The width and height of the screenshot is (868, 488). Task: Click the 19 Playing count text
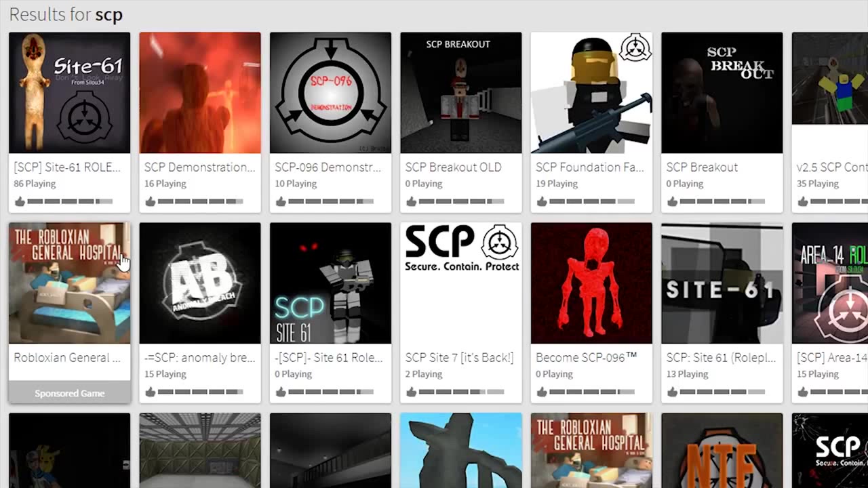tap(557, 184)
